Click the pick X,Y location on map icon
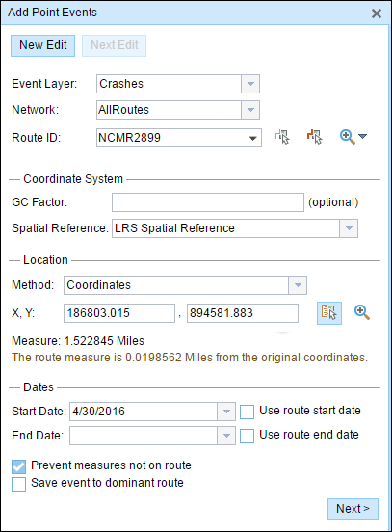Viewport: 392px width, 532px height. click(329, 313)
